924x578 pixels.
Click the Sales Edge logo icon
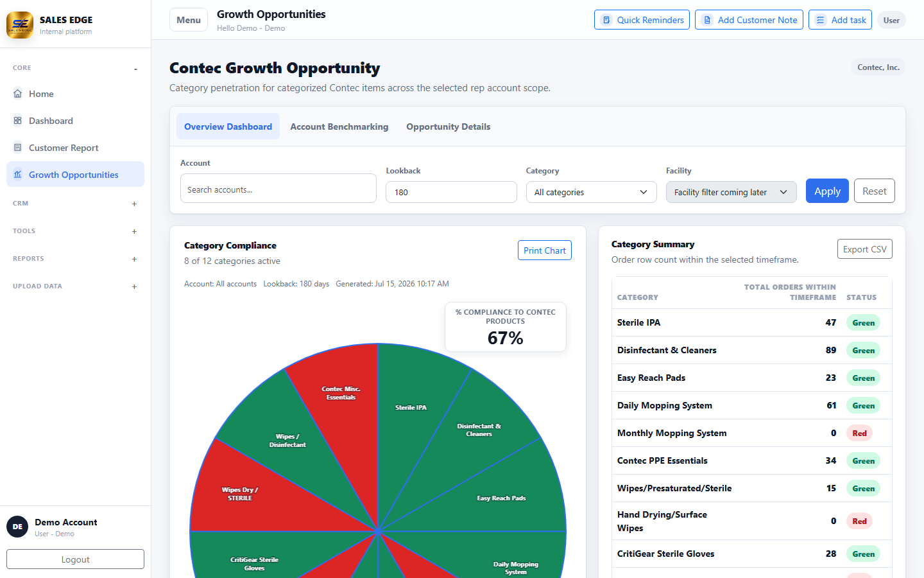tap(20, 25)
